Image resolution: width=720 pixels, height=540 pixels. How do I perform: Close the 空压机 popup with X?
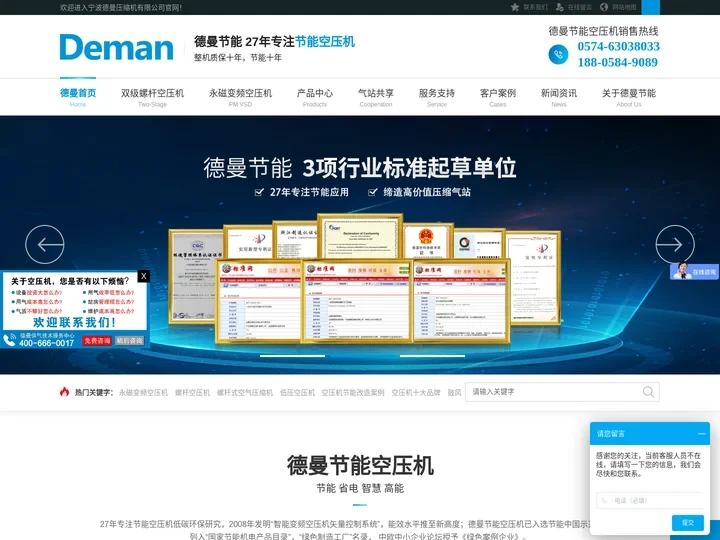click(x=143, y=276)
